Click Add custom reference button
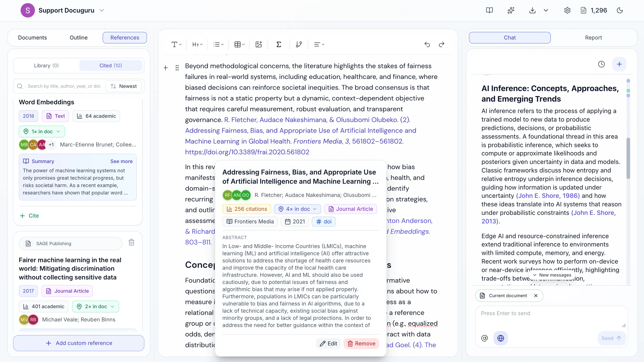This screenshot has width=644, height=362. point(79,343)
